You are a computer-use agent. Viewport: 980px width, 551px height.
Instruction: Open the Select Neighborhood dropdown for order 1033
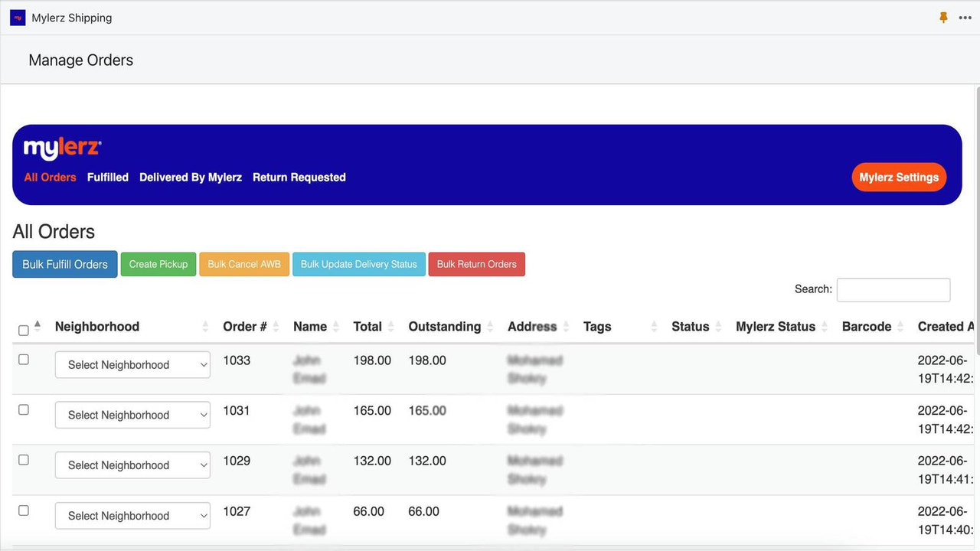tap(132, 365)
